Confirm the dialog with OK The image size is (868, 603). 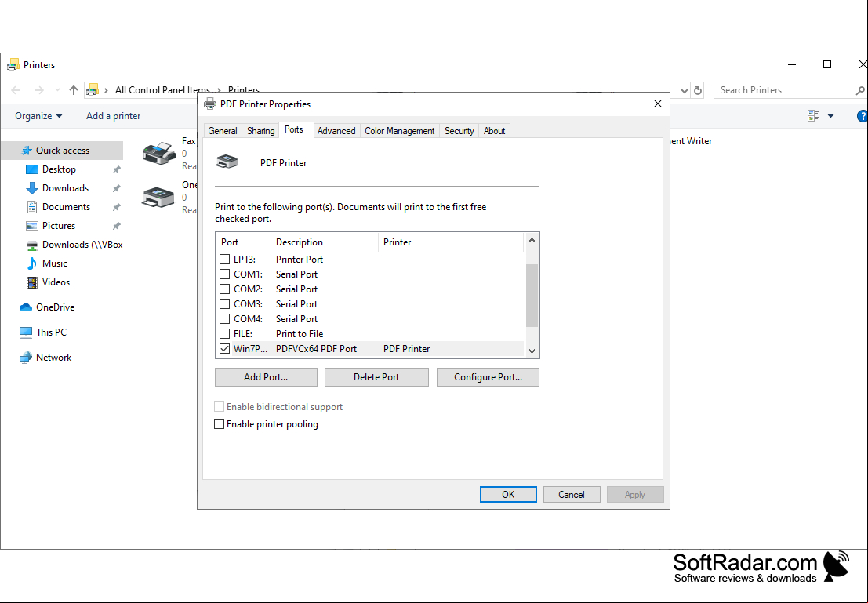(508, 495)
